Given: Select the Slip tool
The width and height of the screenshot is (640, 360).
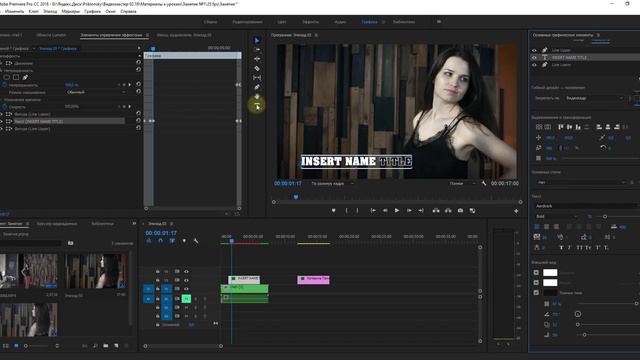Looking at the screenshot, I should click(x=257, y=78).
